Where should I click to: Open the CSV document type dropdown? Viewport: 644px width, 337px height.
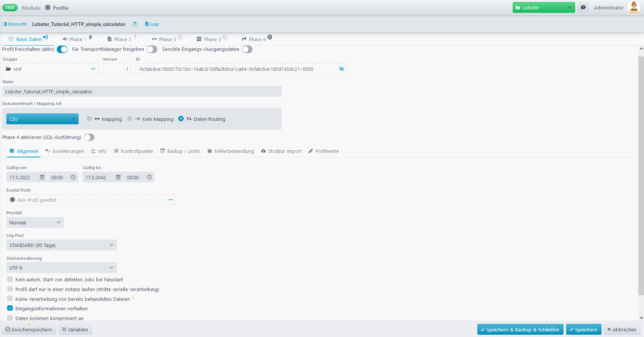pos(43,119)
